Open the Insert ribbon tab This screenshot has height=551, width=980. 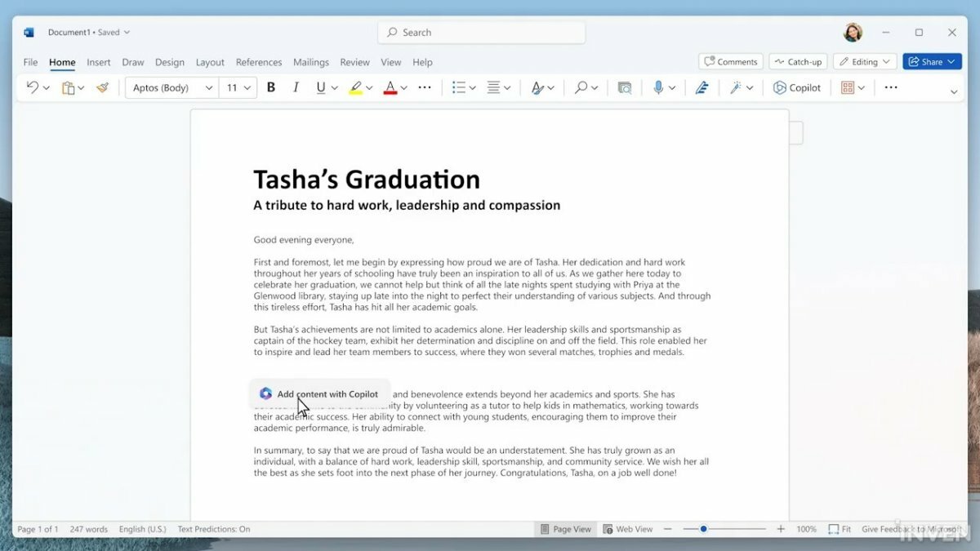click(x=99, y=62)
